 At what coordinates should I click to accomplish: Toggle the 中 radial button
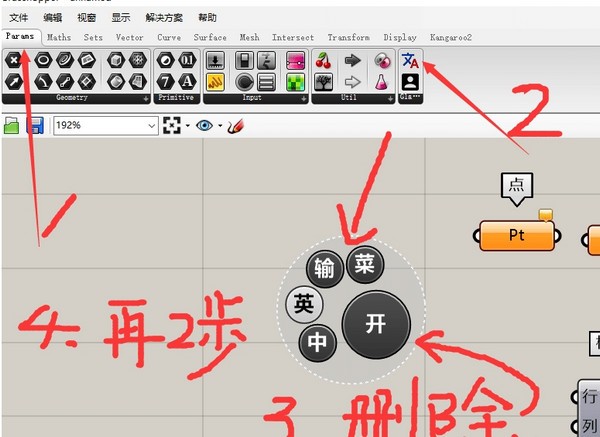317,342
